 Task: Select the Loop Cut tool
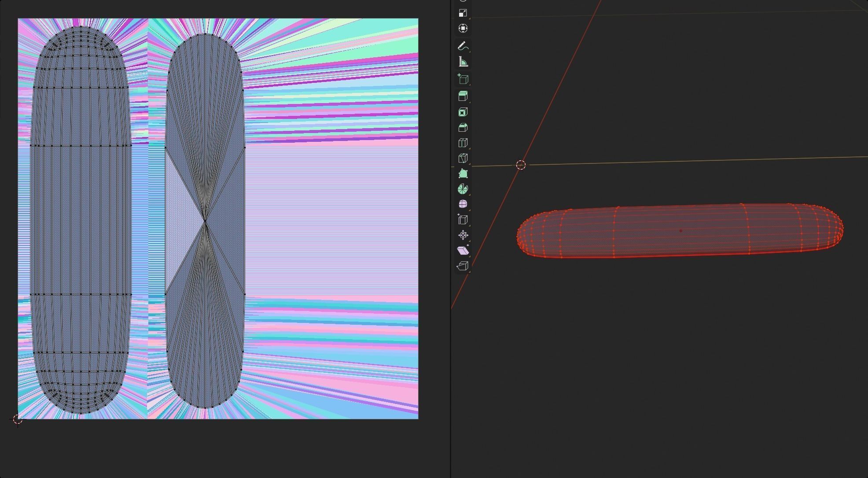point(463,143)
